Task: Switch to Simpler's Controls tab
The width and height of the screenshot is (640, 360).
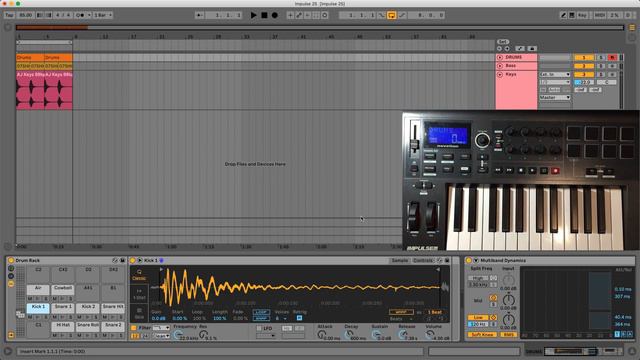Action: [423, 260]
